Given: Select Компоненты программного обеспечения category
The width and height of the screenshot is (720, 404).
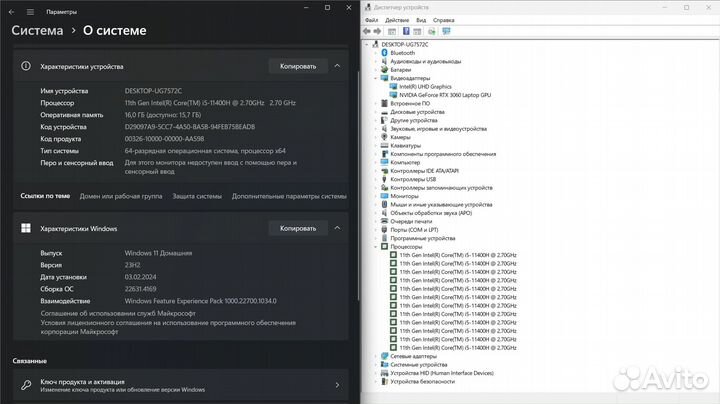Looking at the screenshot, I should coord(443,154).
